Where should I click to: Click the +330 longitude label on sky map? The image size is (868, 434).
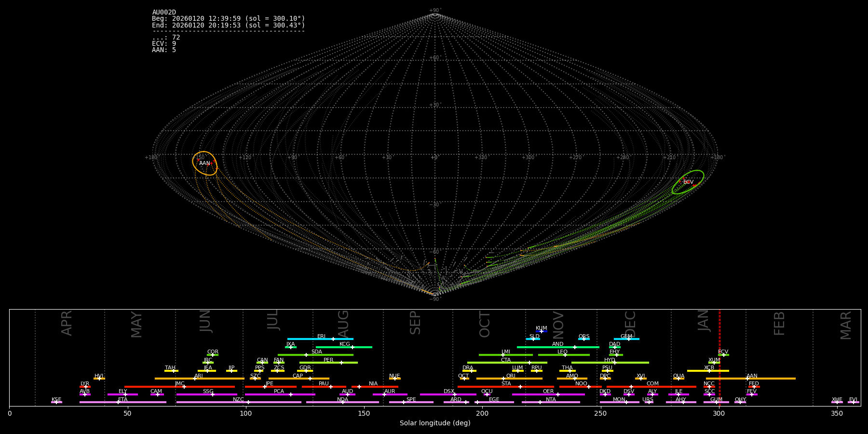point(481,158)
